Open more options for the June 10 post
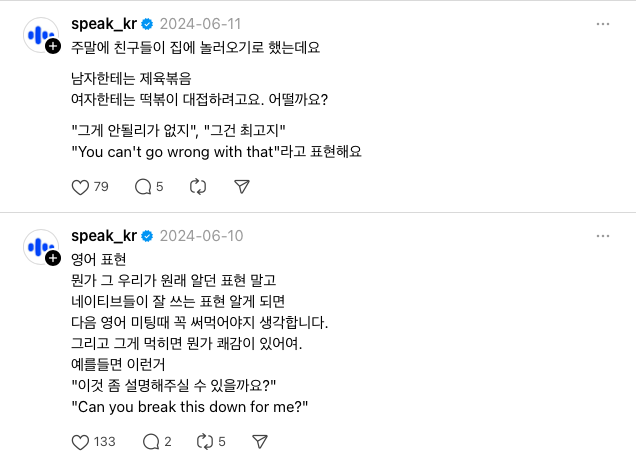636x467 pixels. (603, 236)
